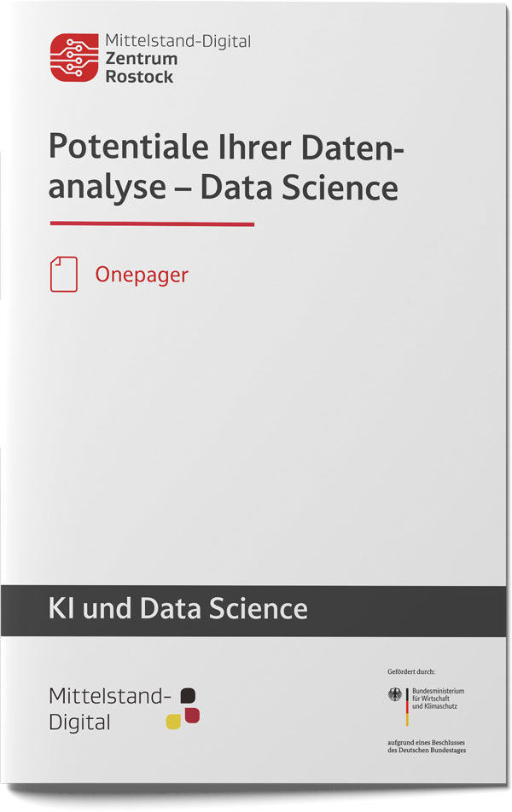
Task: Click the "analyse – Data Science" title line
Action: (223, 188)
